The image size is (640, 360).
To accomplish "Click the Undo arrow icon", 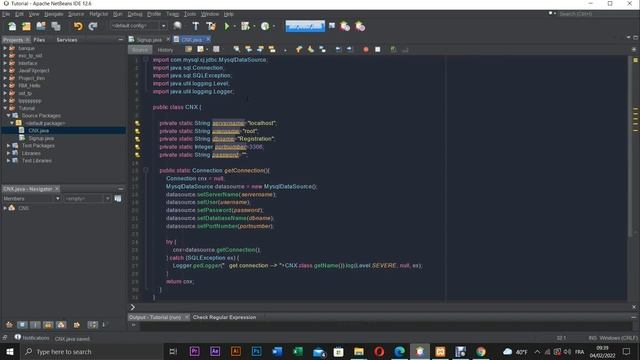I will (x=78, y=27).
